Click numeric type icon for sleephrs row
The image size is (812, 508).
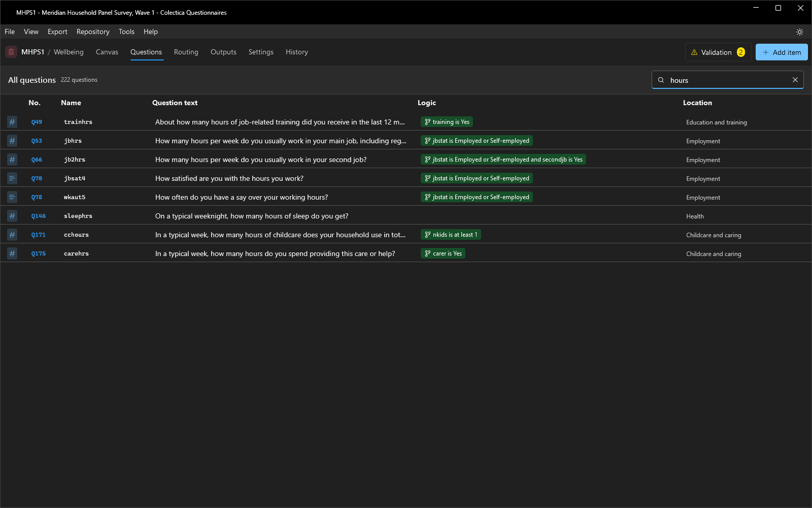click(12, 216)
